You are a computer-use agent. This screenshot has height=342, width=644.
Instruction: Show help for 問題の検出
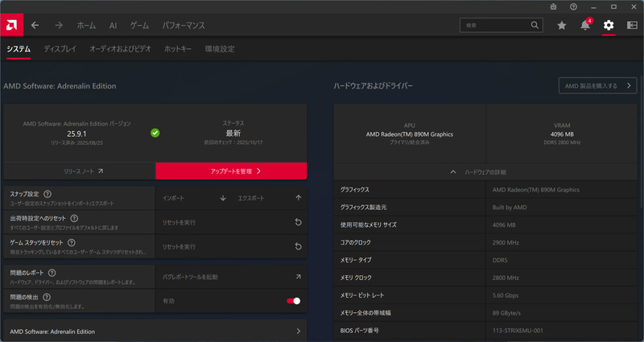tap(47, 297)
